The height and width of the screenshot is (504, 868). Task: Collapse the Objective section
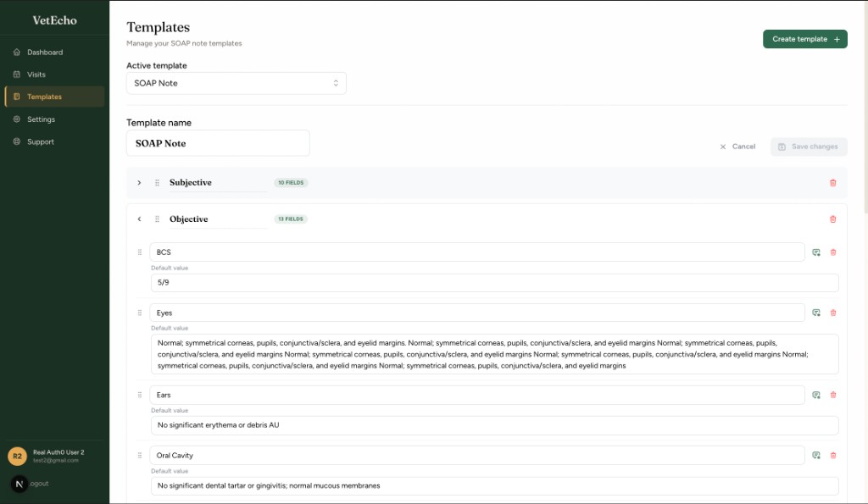(139, 219)
